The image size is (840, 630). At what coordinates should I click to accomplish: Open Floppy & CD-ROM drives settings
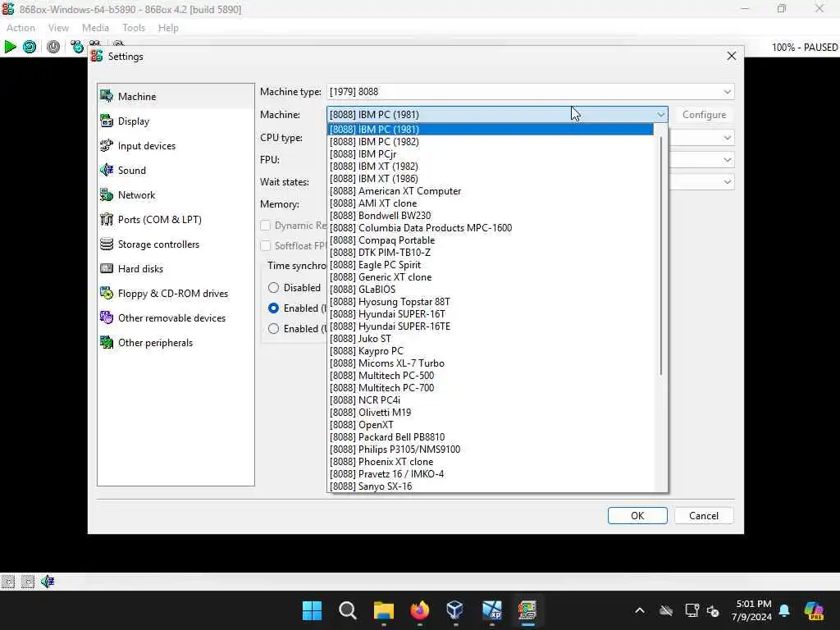tap(176, 294)
